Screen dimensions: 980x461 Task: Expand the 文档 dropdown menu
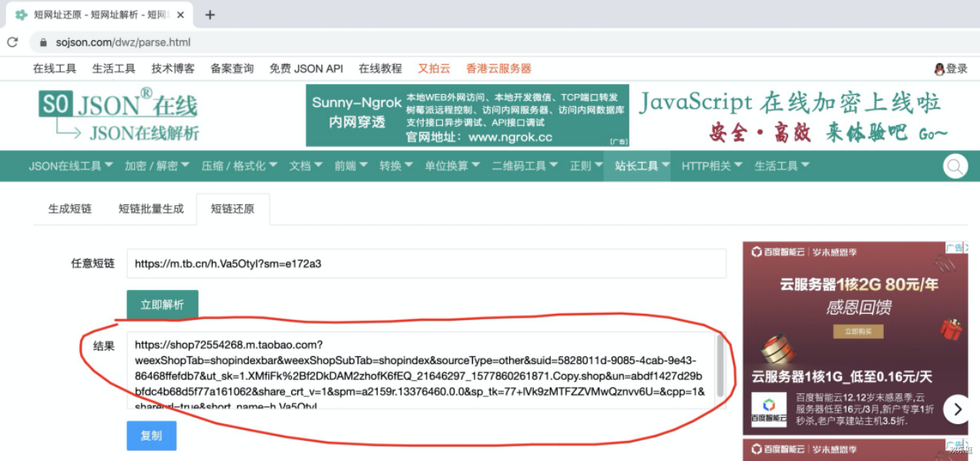click(x=306, y=166)
